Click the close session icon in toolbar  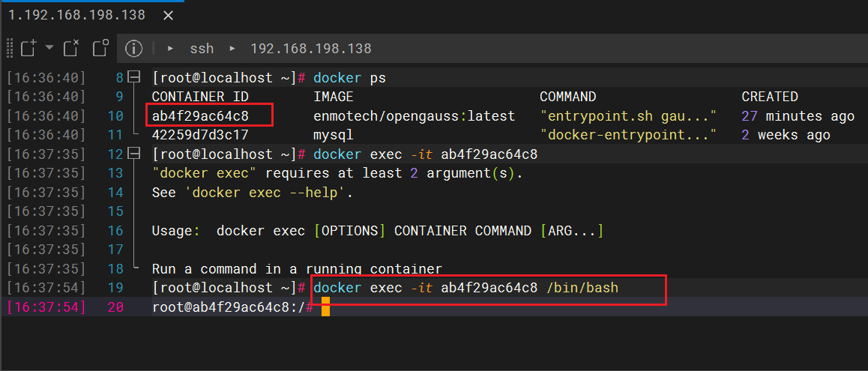coord(71,48)
